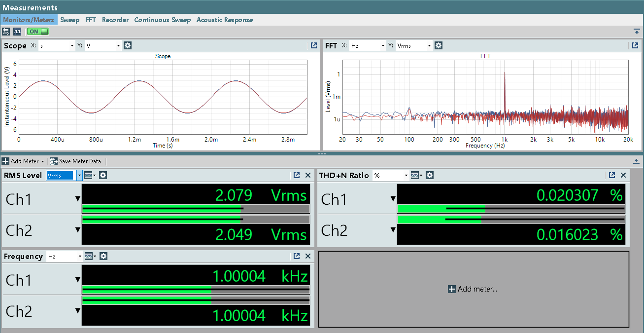644x333 pixels.
Task: Click the 2.049 Vrms Ch2 reading
Action: pos(261,235)
